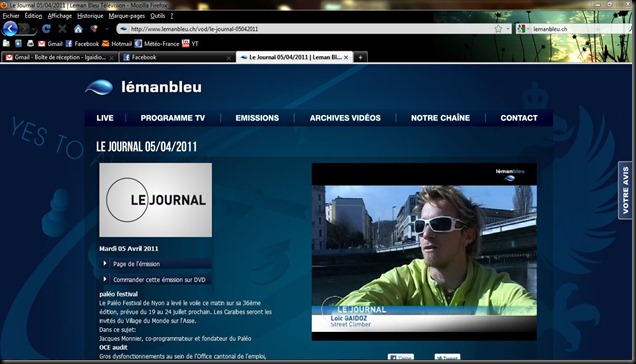The width and height of the screenshot is (636, 364).
Task: Click the lemanbleu site favicon in the URL bar
Action: [x=124, y=29]
